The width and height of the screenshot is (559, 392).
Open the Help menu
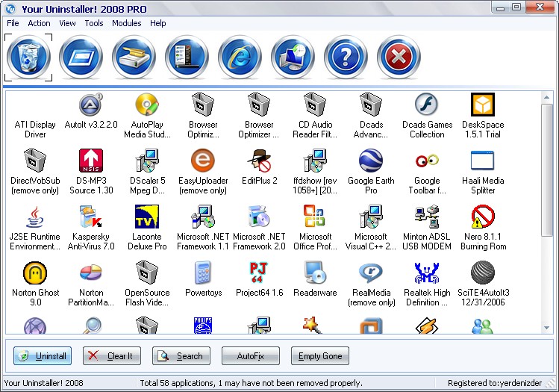(158, 23)
